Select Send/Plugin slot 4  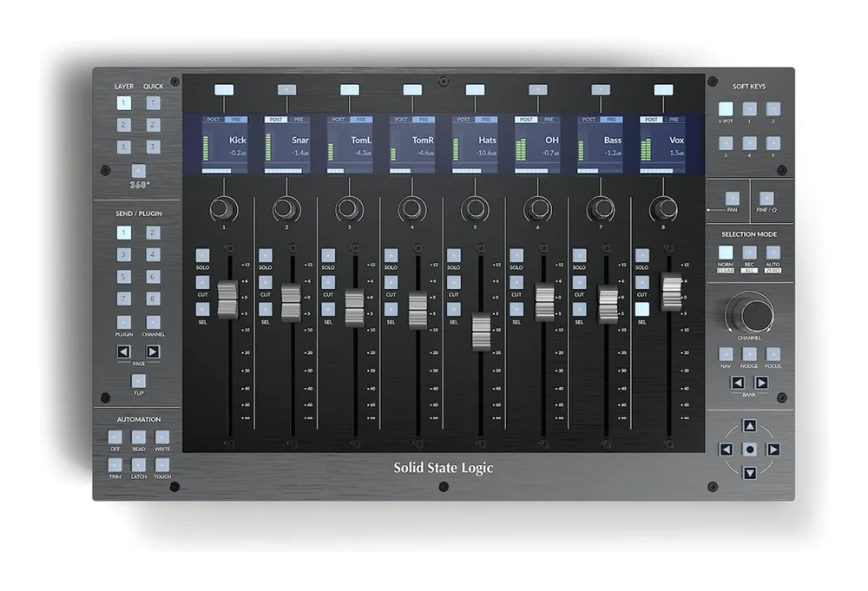point(153,254)
